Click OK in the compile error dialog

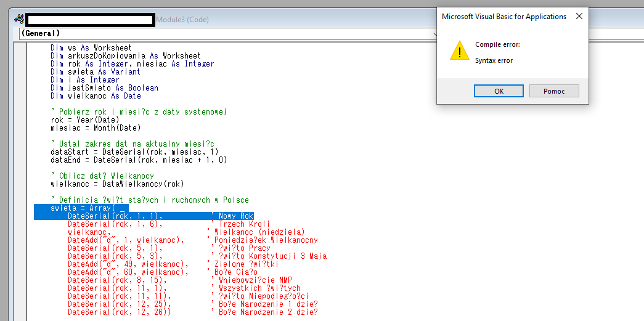coord(499,91)
